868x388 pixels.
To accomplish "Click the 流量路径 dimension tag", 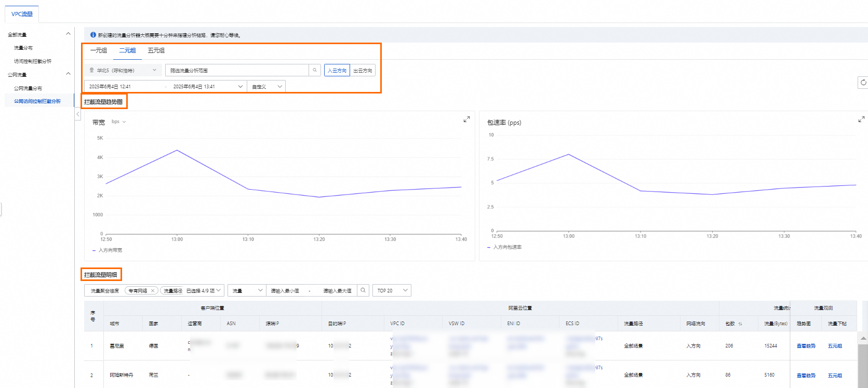I will click(x=172, y=291).
